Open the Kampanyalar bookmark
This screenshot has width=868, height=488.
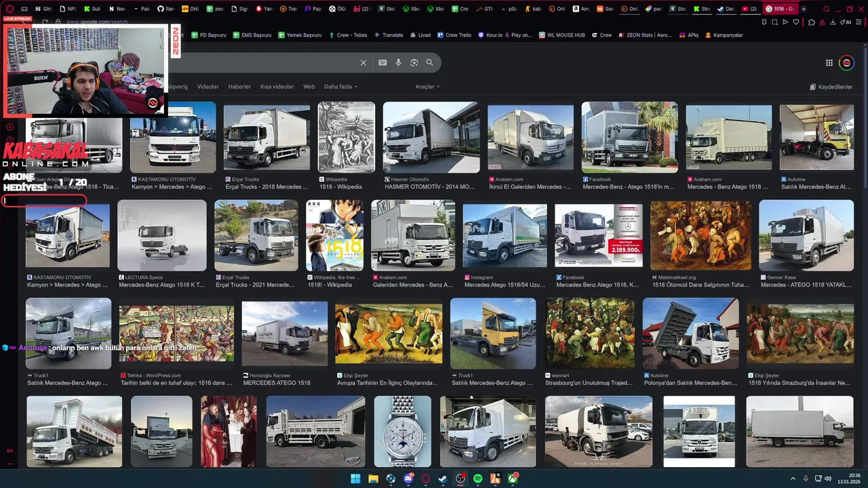[724, 35]
